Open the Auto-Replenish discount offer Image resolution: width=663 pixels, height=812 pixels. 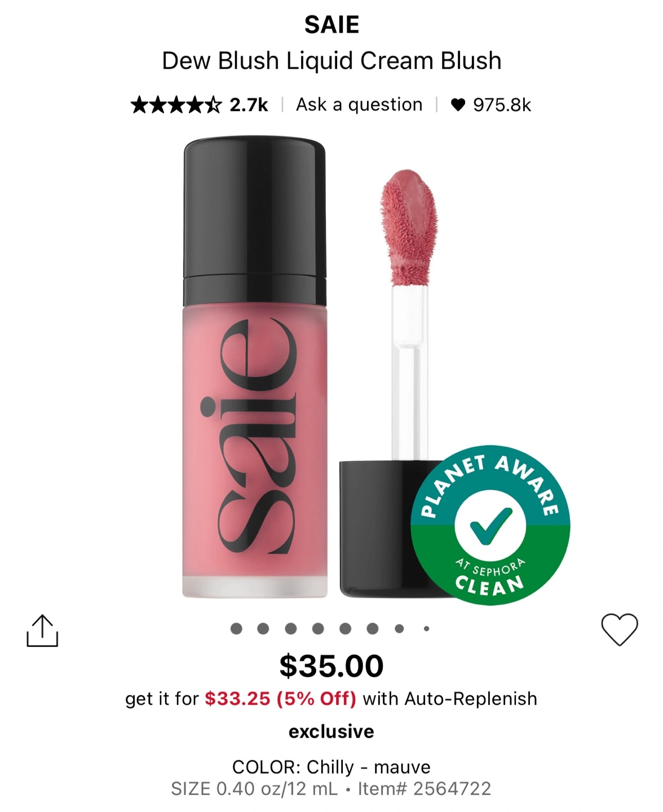tap(331, 699)
